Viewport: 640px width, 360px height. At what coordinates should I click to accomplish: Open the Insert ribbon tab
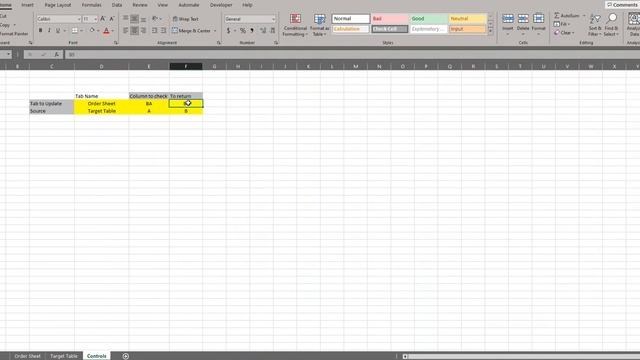27,5
